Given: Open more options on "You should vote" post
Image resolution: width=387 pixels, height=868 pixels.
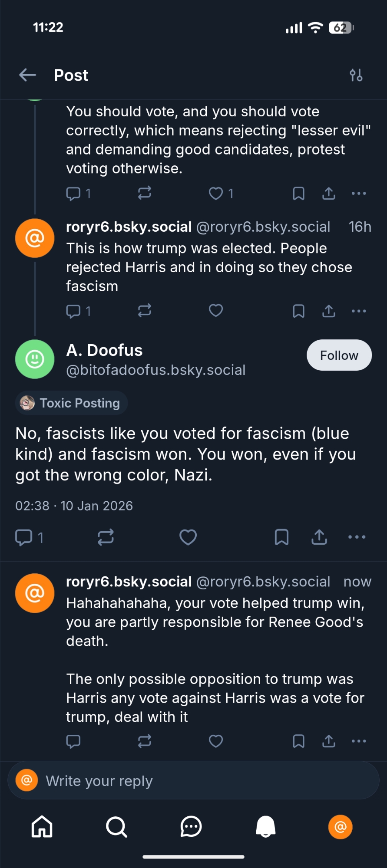Looking at the screenshot, I should tap(359, 193).
